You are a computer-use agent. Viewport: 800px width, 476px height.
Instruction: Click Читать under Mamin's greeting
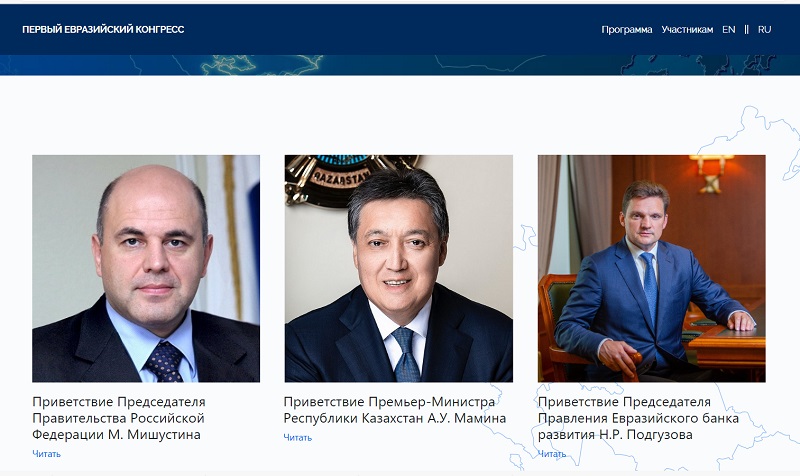(297, 437)
